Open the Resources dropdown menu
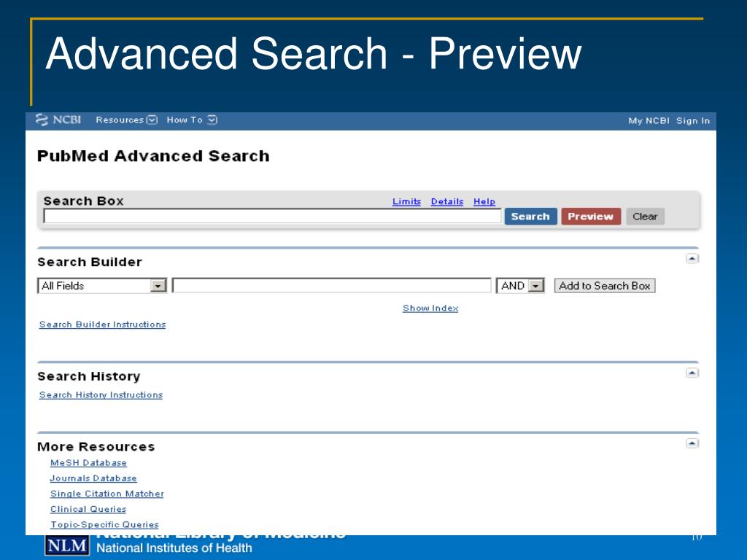The image size is (747, 560). pos(126,120)
